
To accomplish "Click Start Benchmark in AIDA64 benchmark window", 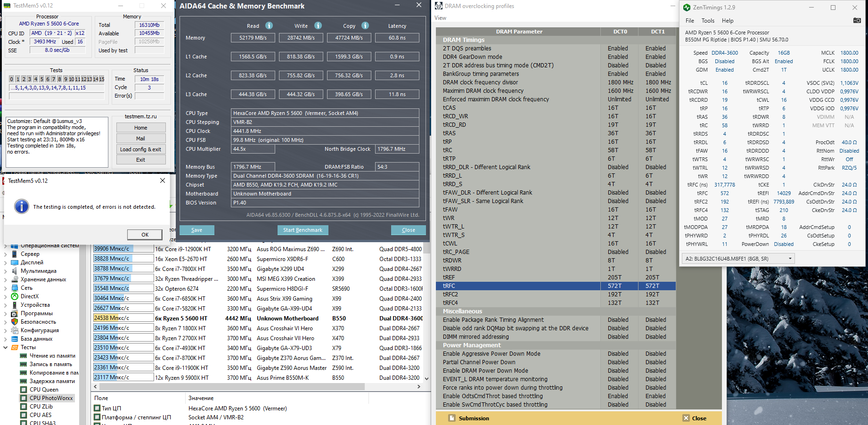I will [303, 230].
